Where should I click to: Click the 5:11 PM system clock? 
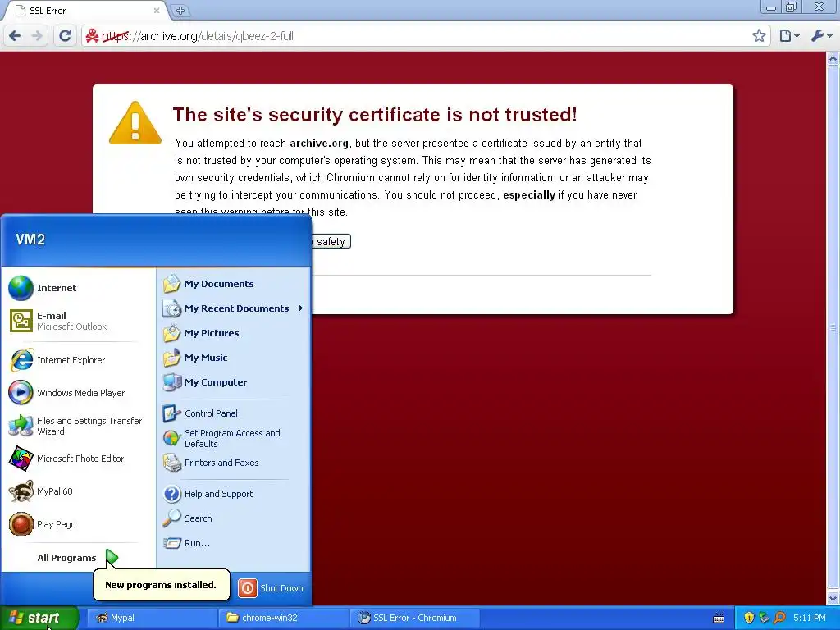(810, 619)
